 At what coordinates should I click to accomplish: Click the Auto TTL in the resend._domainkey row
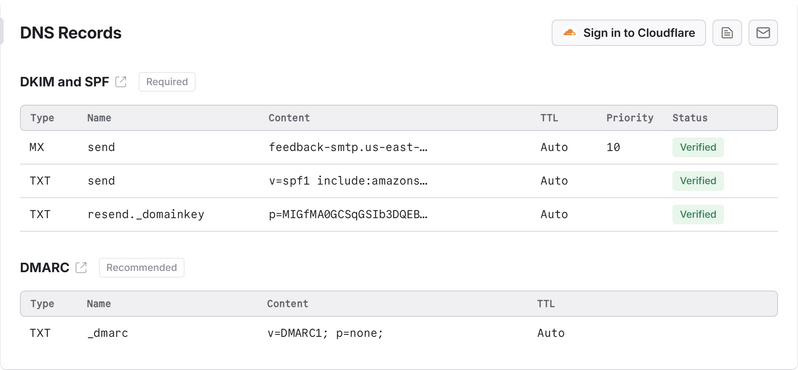tap(554, 215)
